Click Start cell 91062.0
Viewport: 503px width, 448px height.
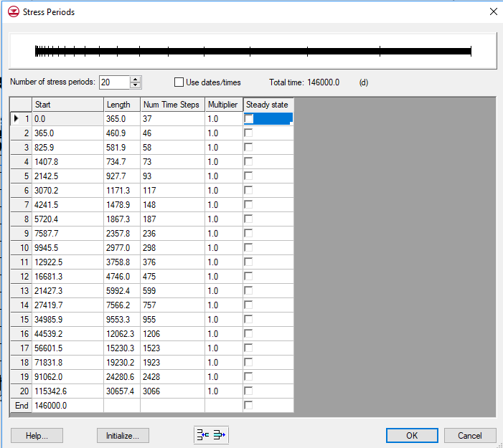(x=67, y=376)
